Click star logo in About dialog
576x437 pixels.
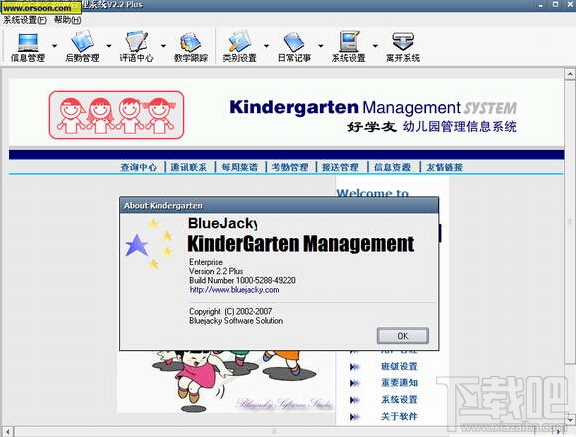(149, 244)
